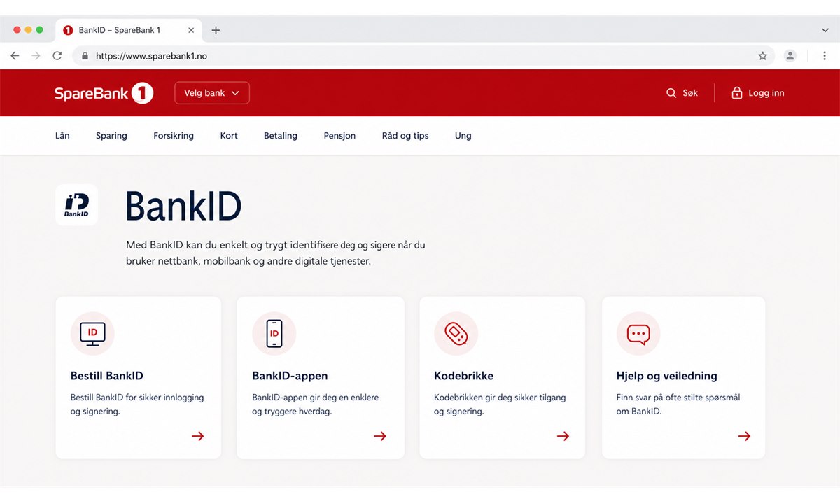840x504 pixels.
Task: Click the intro paragraph starting "Med BankID kan du"
Action: [x=276, y=253]
